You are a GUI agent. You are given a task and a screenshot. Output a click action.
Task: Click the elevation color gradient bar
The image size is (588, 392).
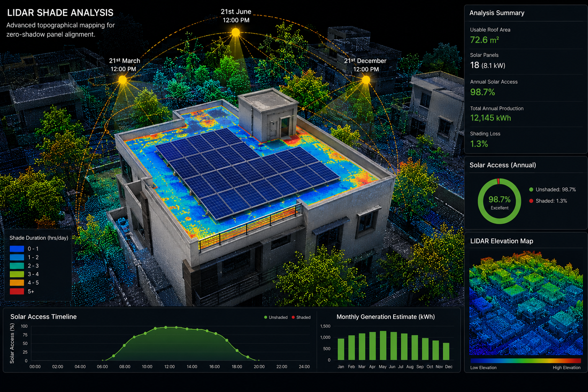pyautogui.click(x=526, y=361)
